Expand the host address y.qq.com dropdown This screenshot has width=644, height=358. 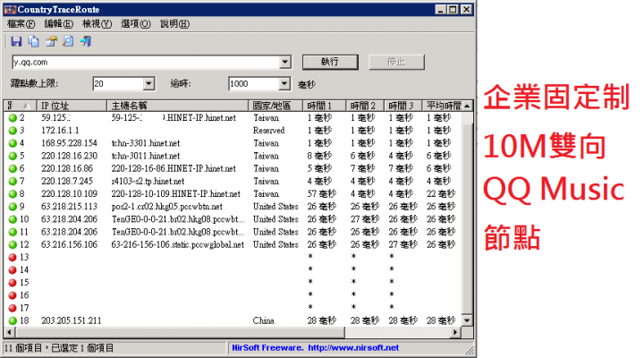(285, 62)
